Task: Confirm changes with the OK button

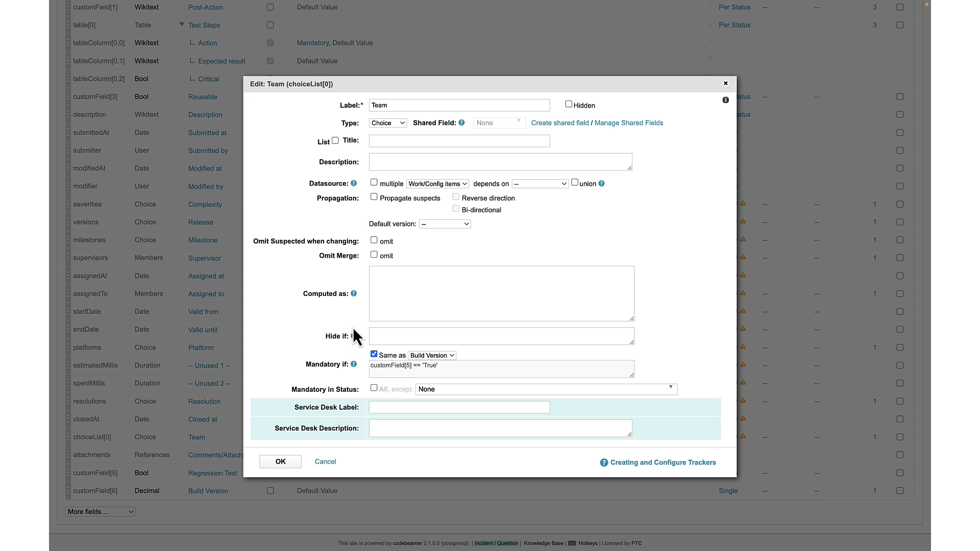Action: pos(280,461)
